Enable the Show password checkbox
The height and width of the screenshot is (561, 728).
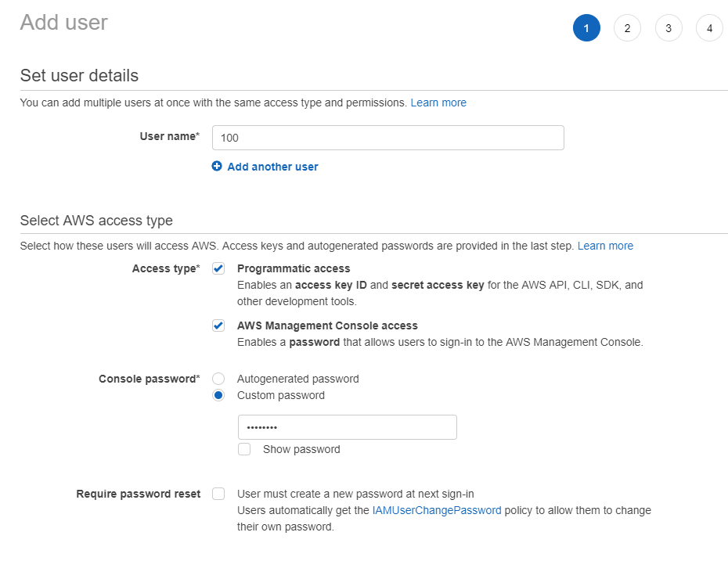(x=244, y=449)
